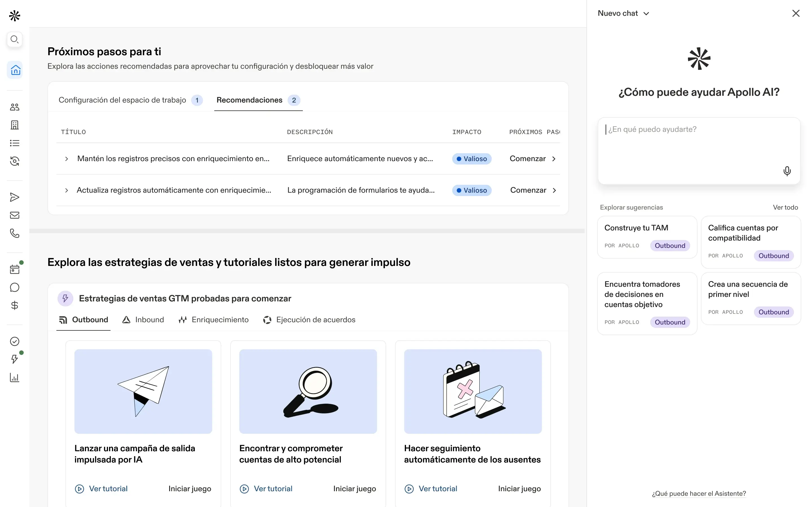The width and height of the screenshot is (812, 507).
Task: Click the Valioso impact badge on the first recommendation
Action: [472, 159]
